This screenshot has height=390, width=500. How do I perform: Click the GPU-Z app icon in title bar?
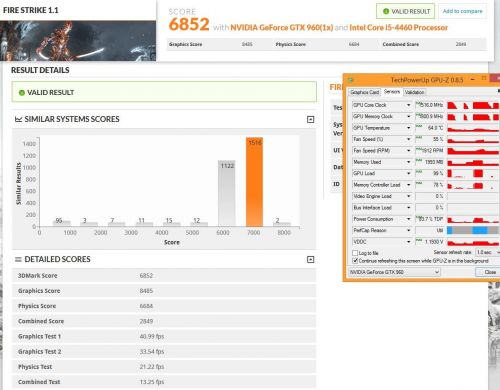(x=350, y=80)
